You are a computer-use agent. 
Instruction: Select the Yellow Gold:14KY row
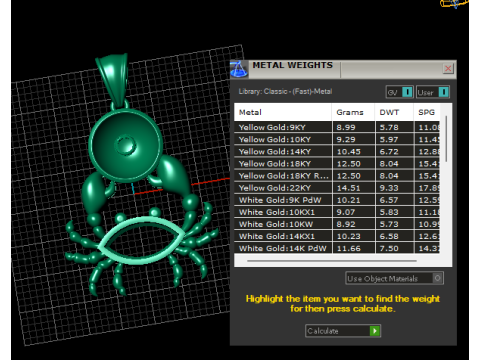337,152
